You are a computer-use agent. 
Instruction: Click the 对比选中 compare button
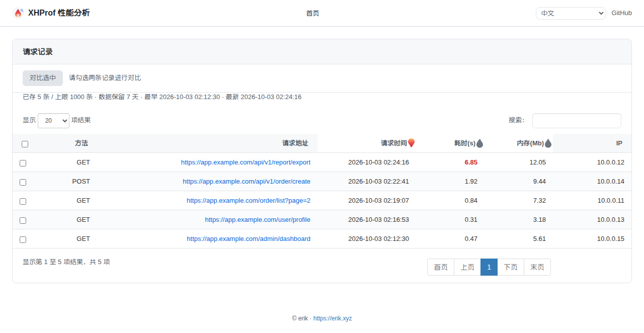(x=43, y=78)
